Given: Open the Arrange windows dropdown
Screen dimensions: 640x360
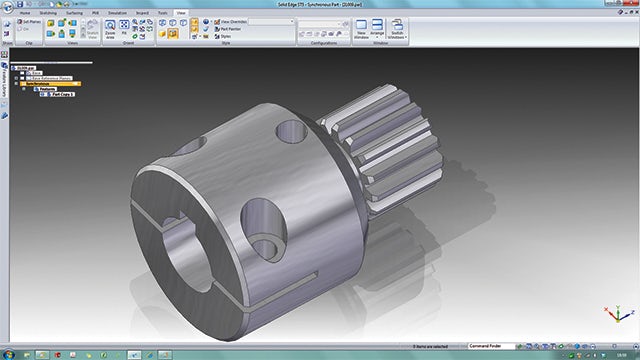Looking at the screenshot, I should [377, 28].
